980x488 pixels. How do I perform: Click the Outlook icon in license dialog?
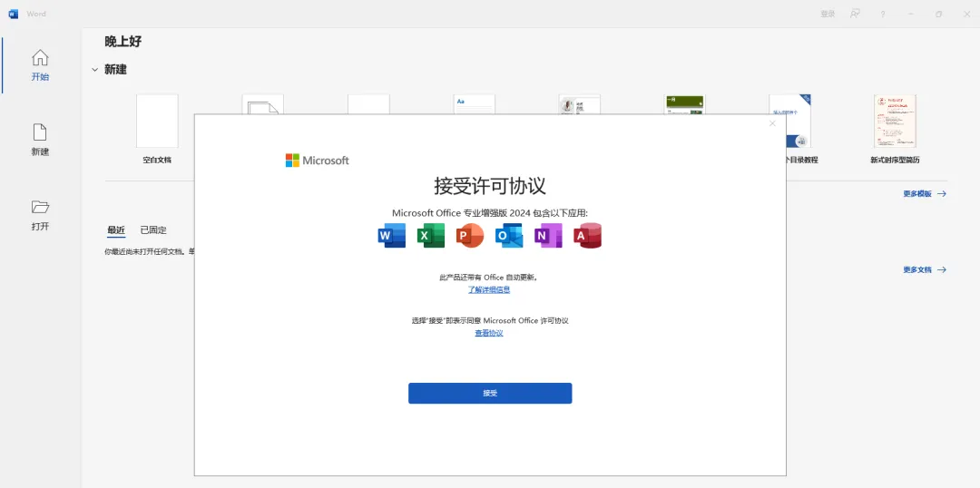[509, 236]
